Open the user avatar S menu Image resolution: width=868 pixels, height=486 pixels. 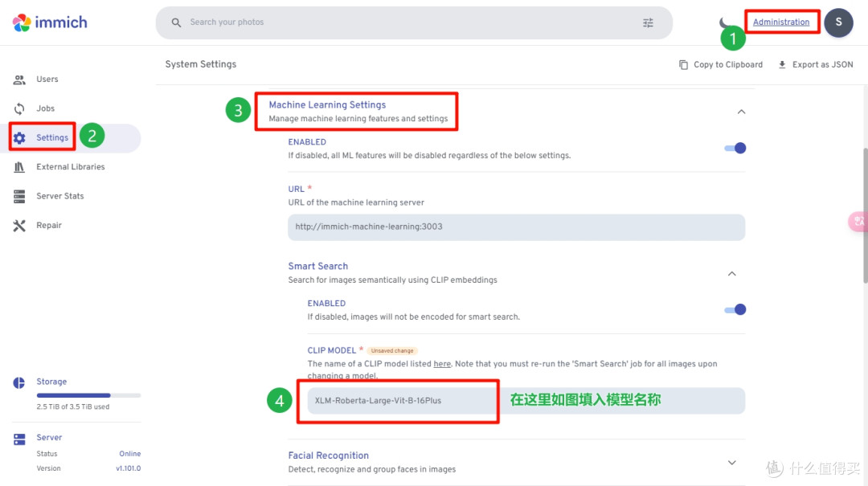(x=838, y=22)
